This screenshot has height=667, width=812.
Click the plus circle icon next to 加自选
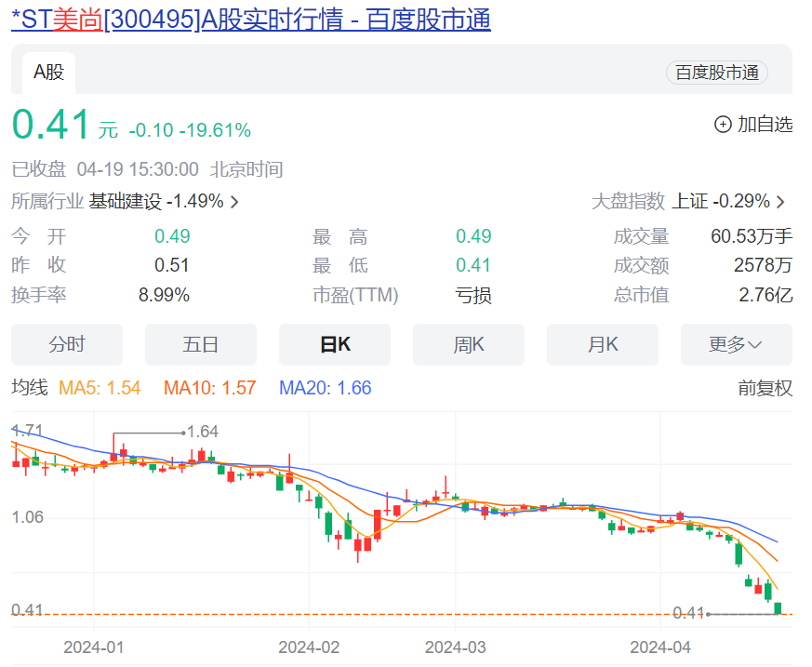coord(722,124)
